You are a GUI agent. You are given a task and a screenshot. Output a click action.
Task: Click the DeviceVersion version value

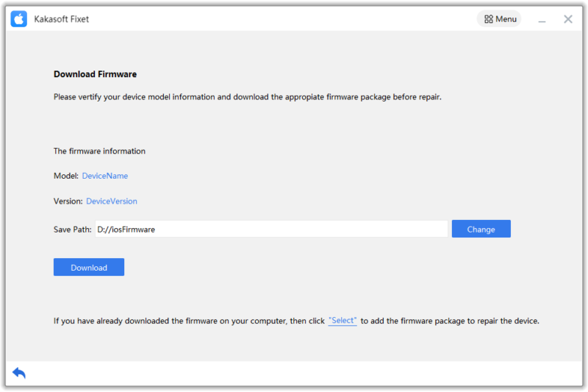(111, 201)
